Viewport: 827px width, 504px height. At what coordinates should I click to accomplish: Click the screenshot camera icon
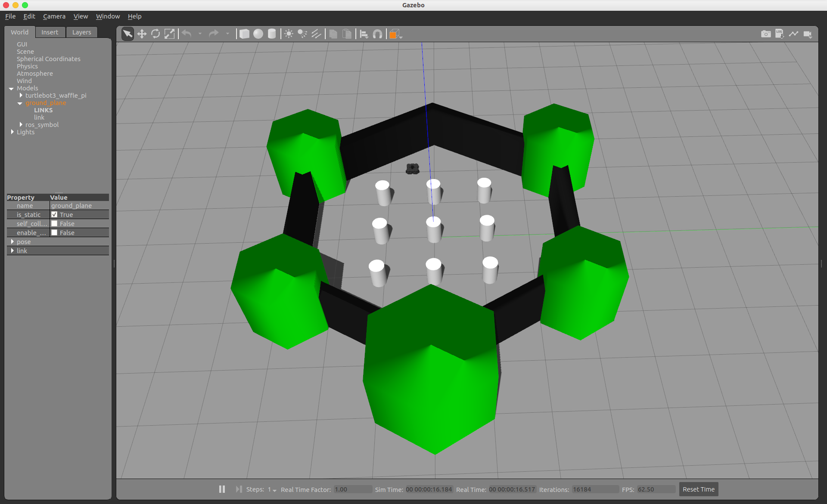(x=766, y=34)
